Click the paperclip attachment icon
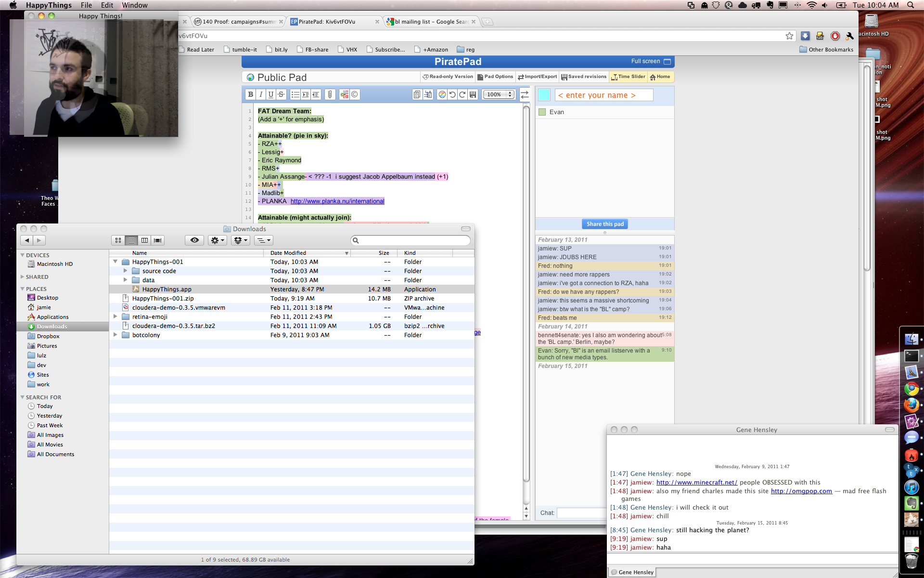This screenshot has height=578, width=924. point(330,94)
